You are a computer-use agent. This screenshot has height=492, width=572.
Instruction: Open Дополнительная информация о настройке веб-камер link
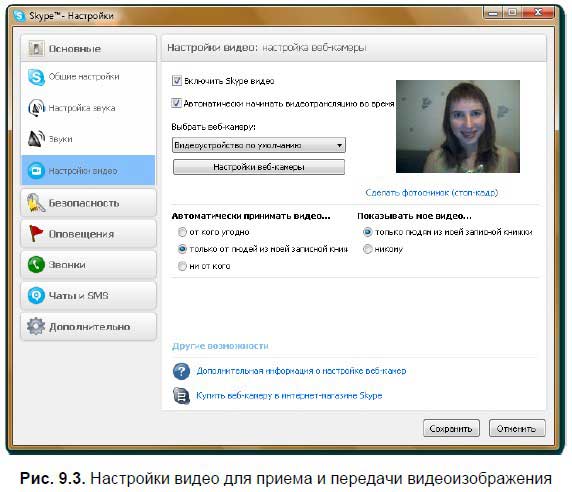301,371
